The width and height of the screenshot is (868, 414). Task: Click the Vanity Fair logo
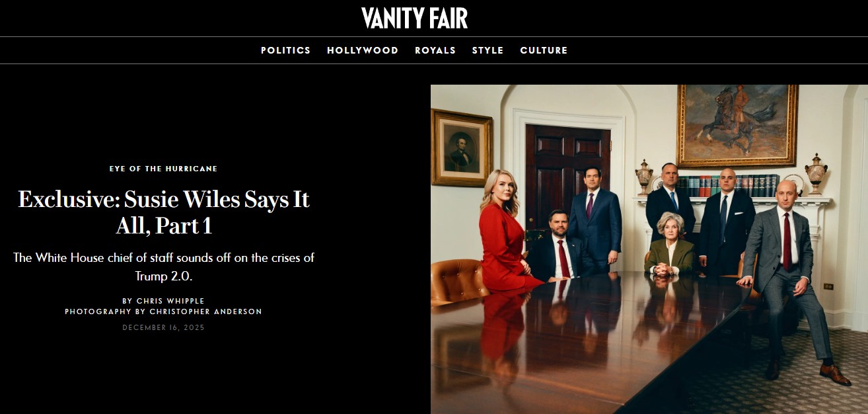(414, 18)
